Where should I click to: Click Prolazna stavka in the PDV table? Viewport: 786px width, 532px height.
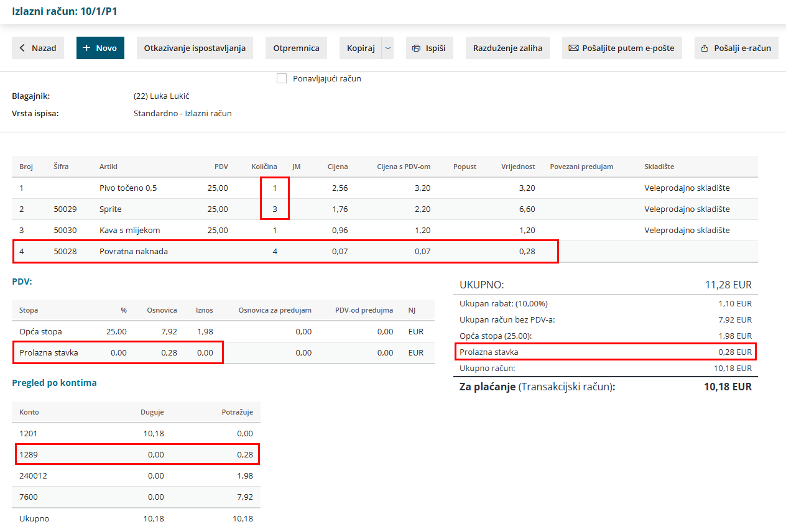click(49, 352)
